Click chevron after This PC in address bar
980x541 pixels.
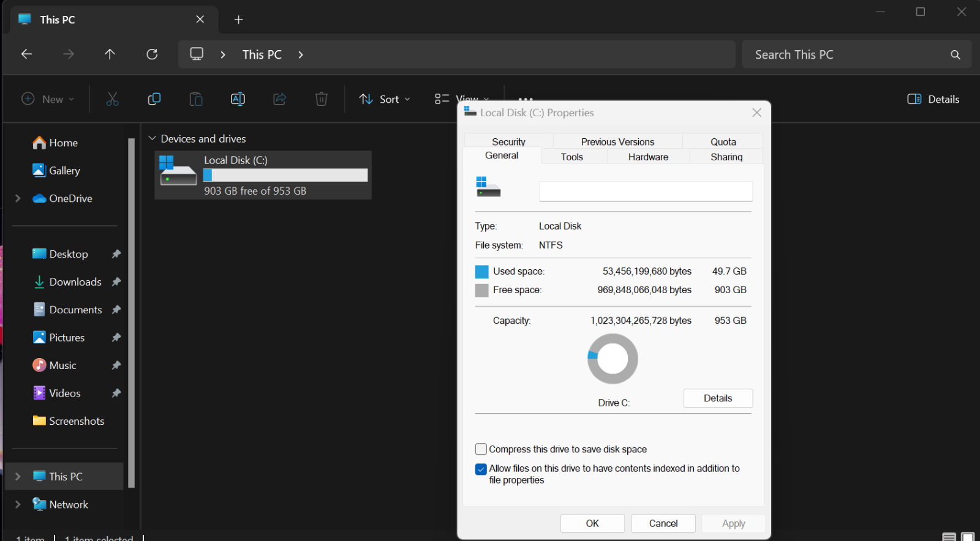click(x=301, y=54)
